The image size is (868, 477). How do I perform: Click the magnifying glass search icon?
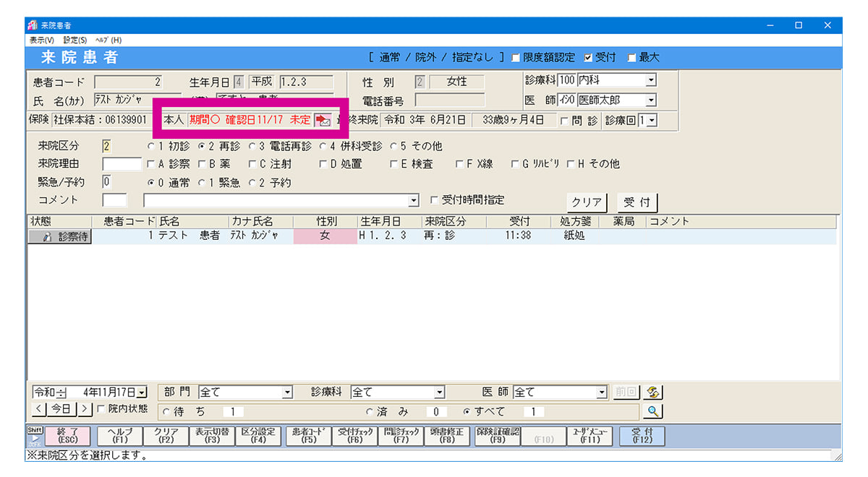653,411
